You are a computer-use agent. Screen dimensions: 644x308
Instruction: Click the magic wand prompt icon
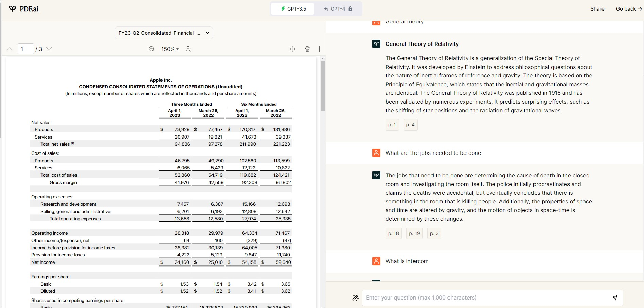pos(355,298)
